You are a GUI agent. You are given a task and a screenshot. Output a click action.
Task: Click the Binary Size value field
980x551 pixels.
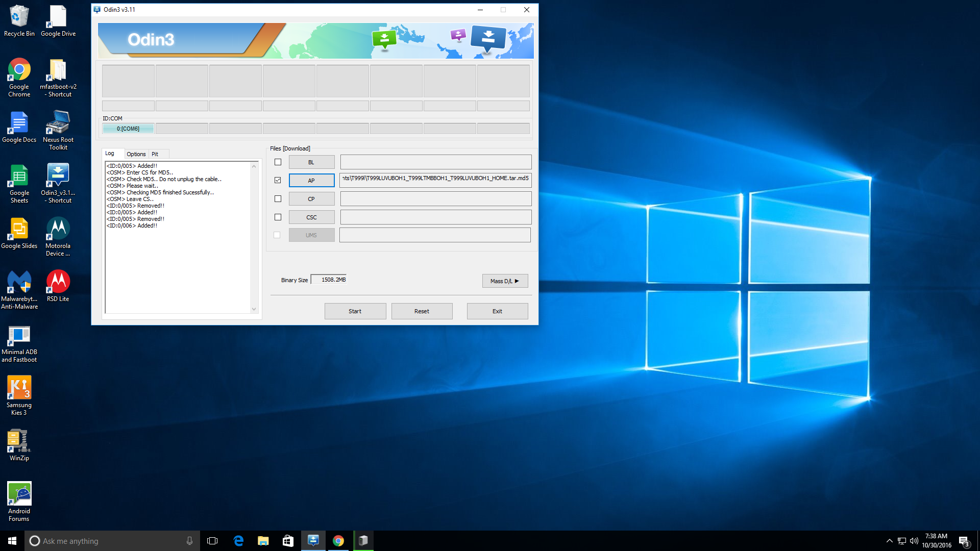point(329,280)
